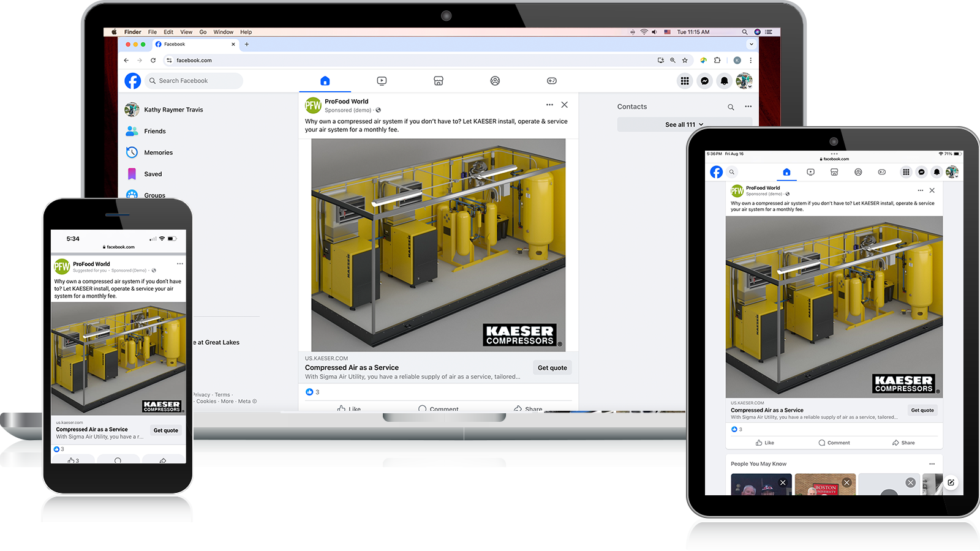Like the ad post on tablet
The image size is (980, 551).
pyautogui.click(x=765, y=443)
